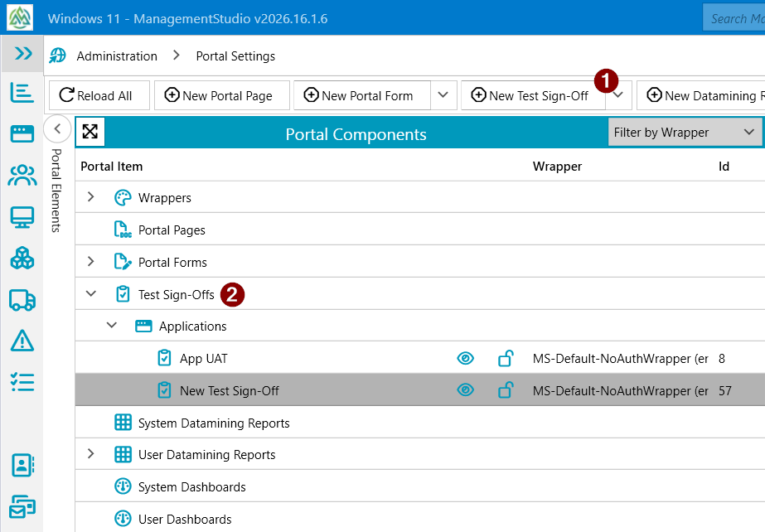Click the New Portal Form button
Image resolution: width=765 pixels, height=532 pixels.
coord(362,95)
